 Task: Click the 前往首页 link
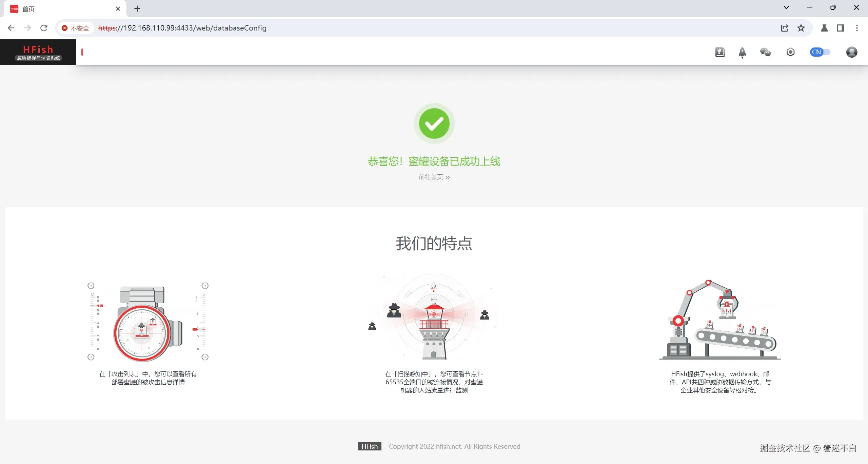tap(434, 177)
